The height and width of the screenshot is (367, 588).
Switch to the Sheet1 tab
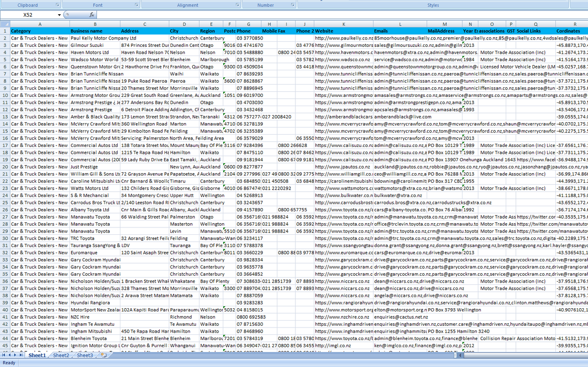coord(37,355)
